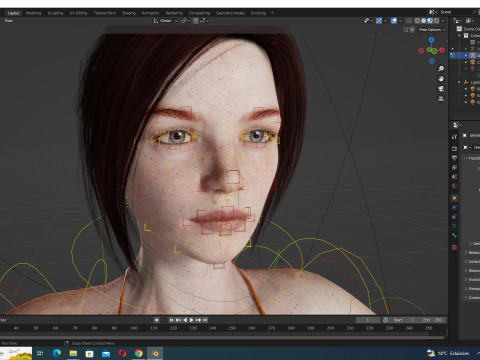This screenshot has height=360, width=480.
Task: Select rendered viewport shading
Action: (x=436, y=21)
